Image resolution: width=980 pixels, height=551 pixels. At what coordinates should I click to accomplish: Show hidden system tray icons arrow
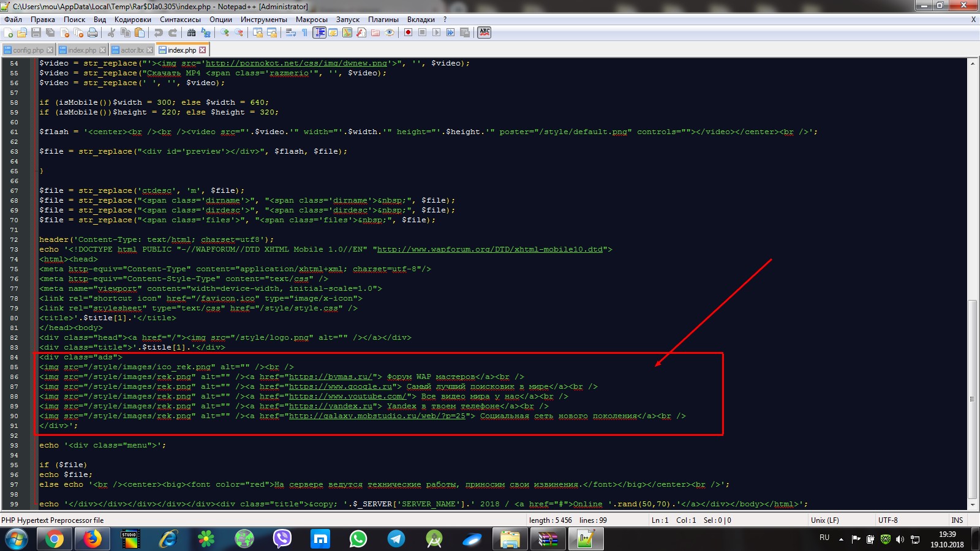(841, 539)
